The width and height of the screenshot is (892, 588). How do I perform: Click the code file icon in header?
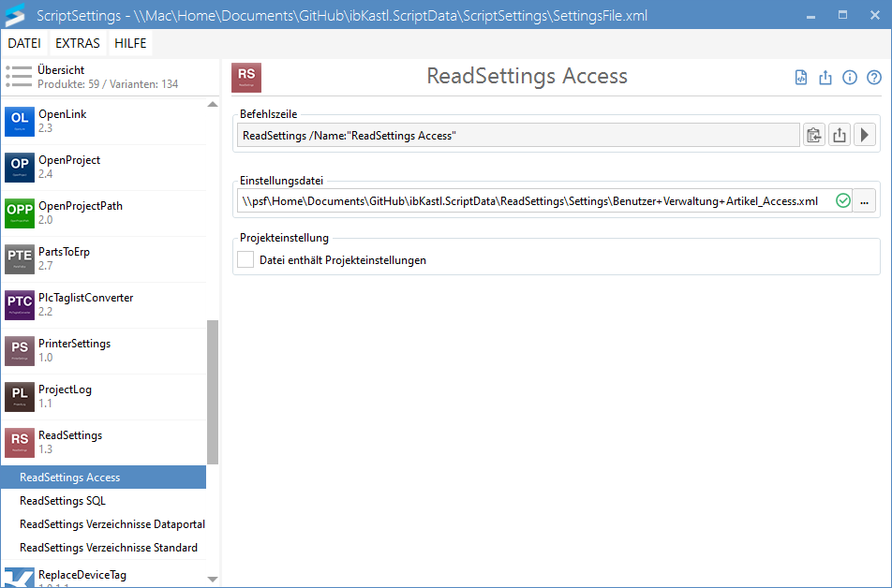(x=801, y=78)
